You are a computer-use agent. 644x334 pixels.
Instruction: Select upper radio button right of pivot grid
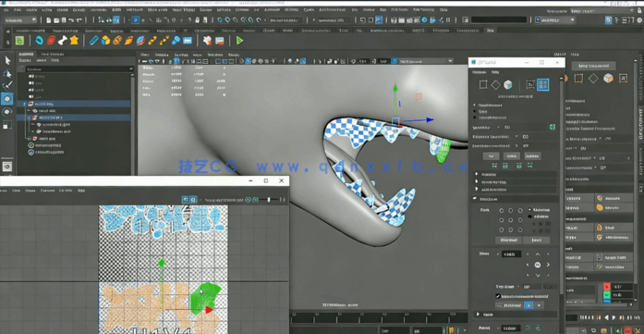[529, 210]
